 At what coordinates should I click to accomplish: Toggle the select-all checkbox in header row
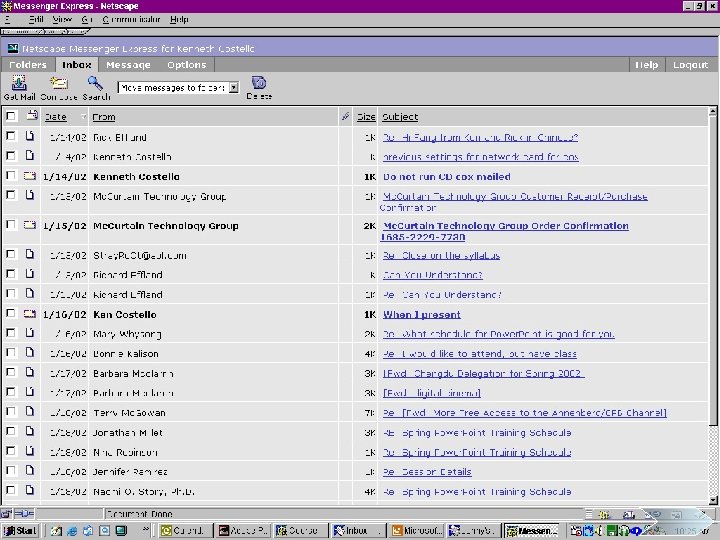10,117
